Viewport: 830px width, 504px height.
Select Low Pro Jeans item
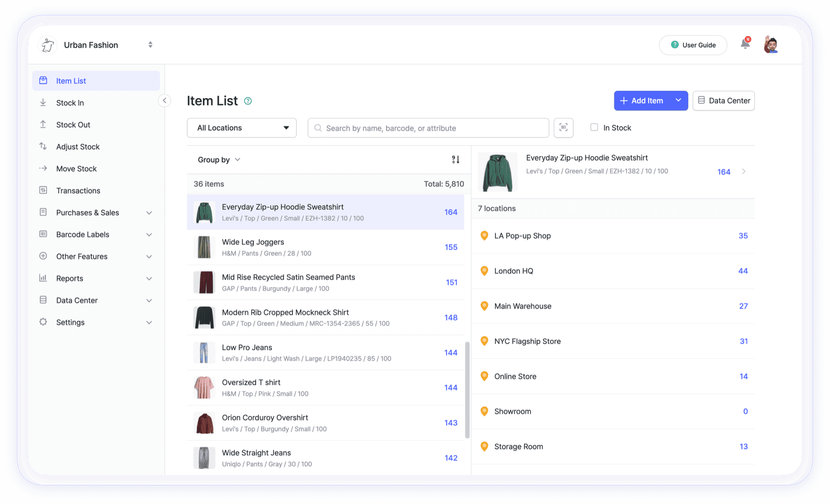click(326, 353)
